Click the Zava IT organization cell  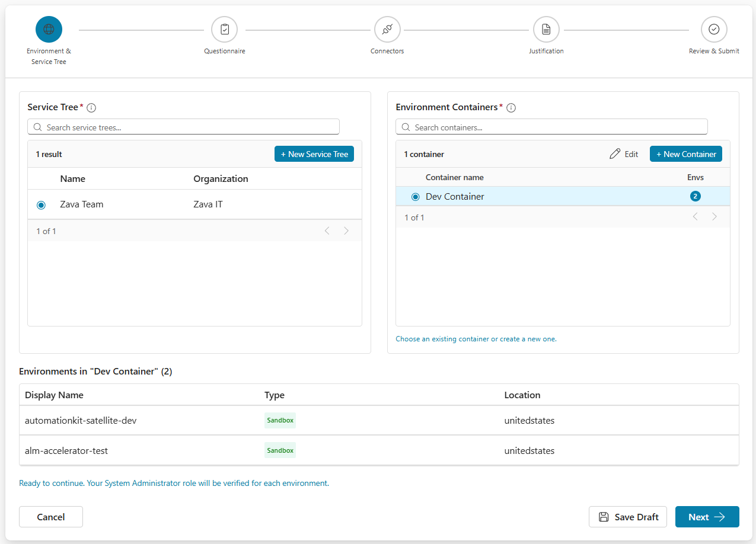208,204
